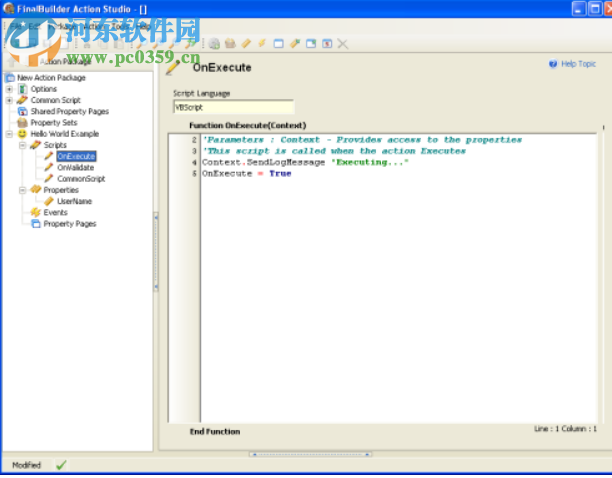Click the pencil with green arrow toolbar icon
This screenshot has height=478, width=612.
click(x=190, y=43)
